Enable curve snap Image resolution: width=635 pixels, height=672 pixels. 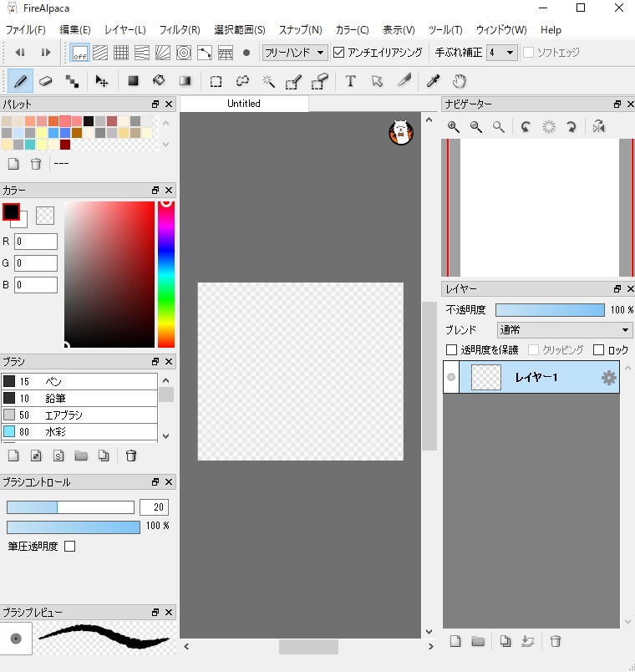click(x=205, y=53)
